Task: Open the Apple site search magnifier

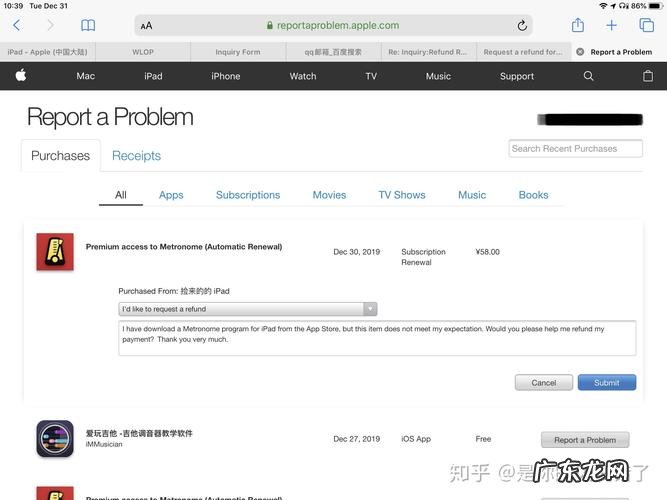Action: pos(588,76)
